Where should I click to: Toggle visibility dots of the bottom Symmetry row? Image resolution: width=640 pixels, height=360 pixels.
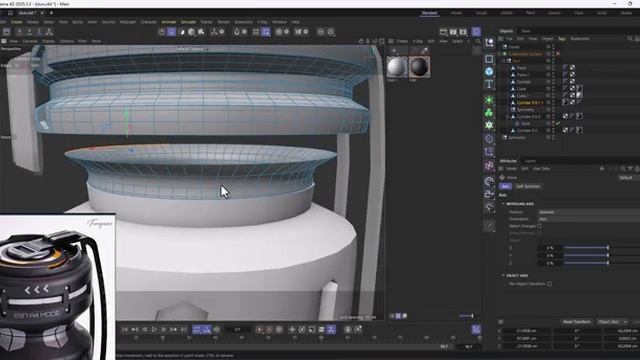click(553, 138)
